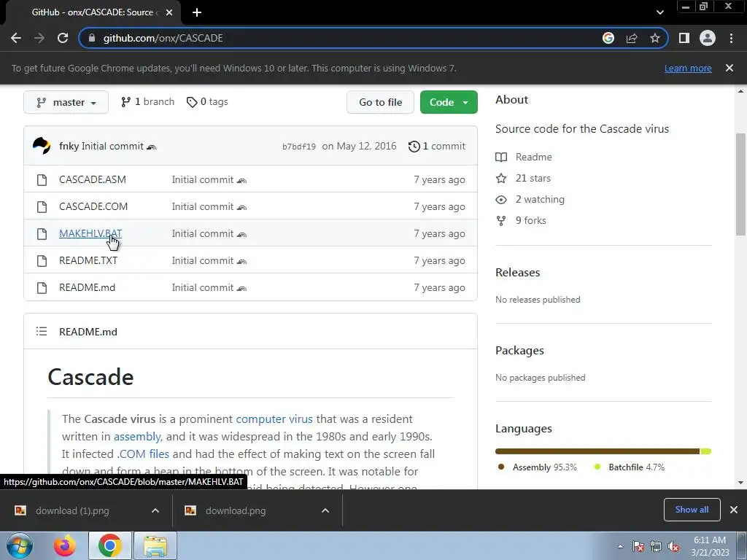
Task: Open commit hash b7bdf19
Action: [298, 147]
